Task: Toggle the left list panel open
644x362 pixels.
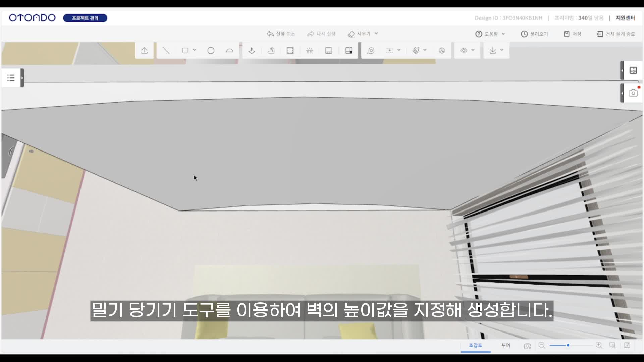Action: click(11, 78)
